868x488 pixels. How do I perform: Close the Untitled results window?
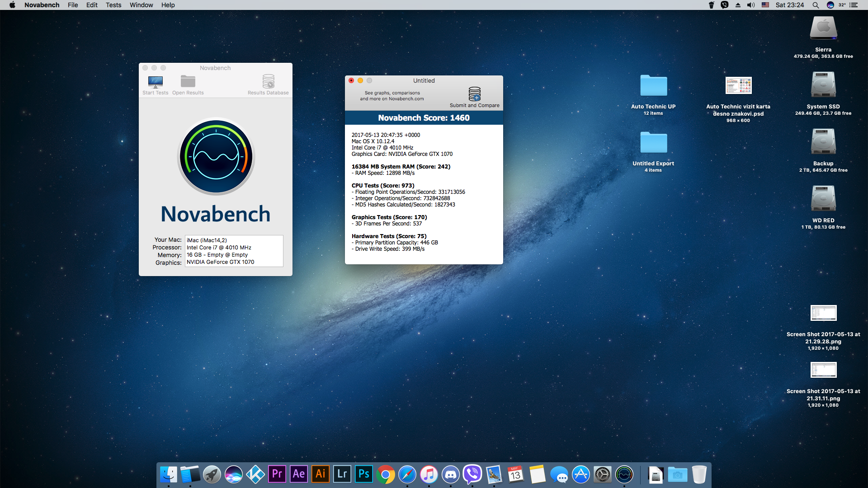(351, 80)
